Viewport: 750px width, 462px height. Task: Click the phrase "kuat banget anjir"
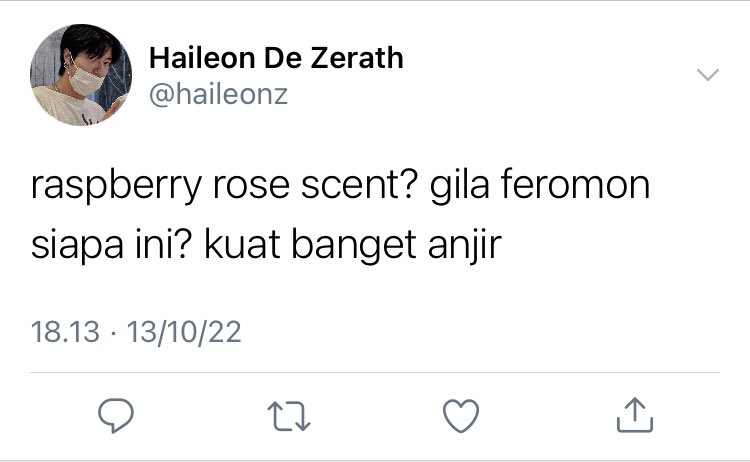click(x=353, y=246)
